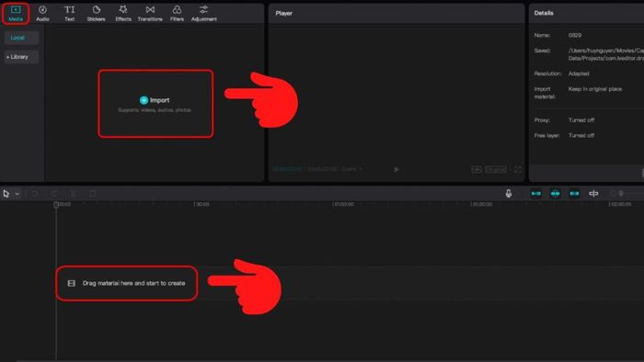Screen dimensions: 644x362
Task: Open the Stickers tab
Action: pyautogui.click(x=96, y=13)
